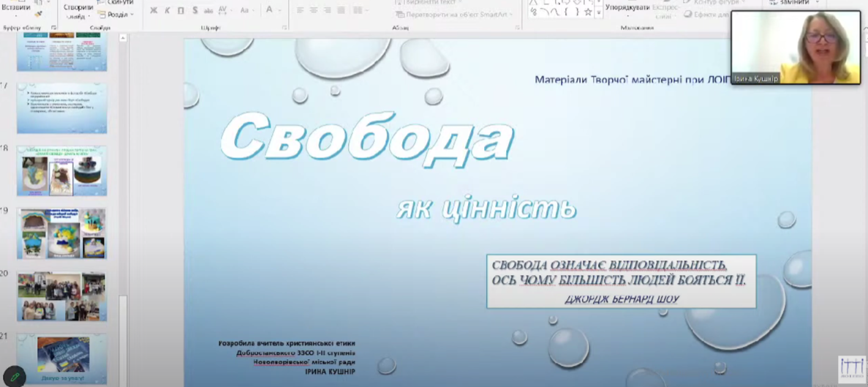The width and height of the screenshot is (868, 387).
Task: Select the star shape in shapes gallery
Action: (588, 12)
